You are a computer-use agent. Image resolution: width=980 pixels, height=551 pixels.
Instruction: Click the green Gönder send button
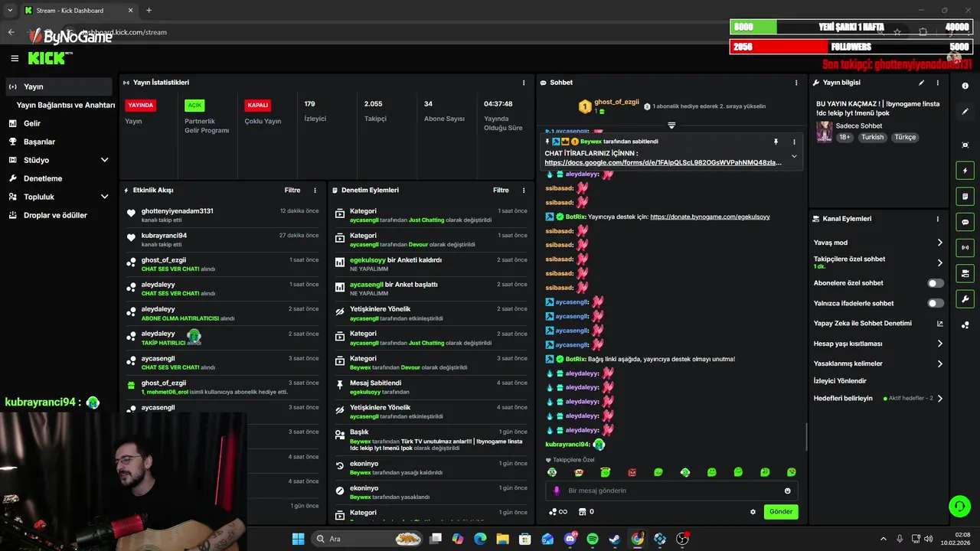tap(781, 511)
